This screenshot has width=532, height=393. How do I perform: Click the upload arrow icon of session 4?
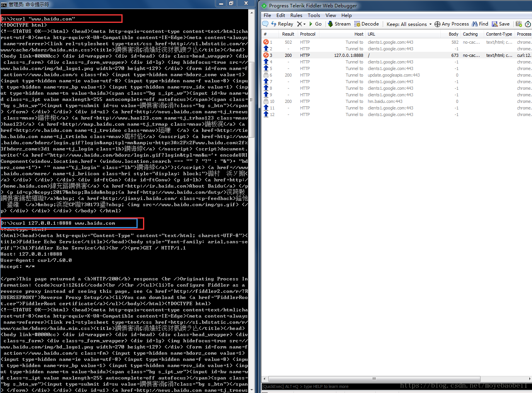click(266, 62)
